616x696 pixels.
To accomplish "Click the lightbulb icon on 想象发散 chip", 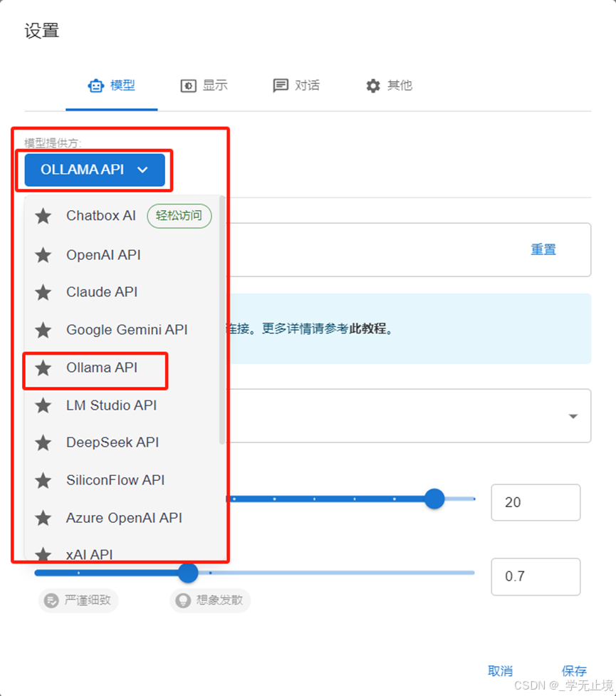I will [183, 601].
